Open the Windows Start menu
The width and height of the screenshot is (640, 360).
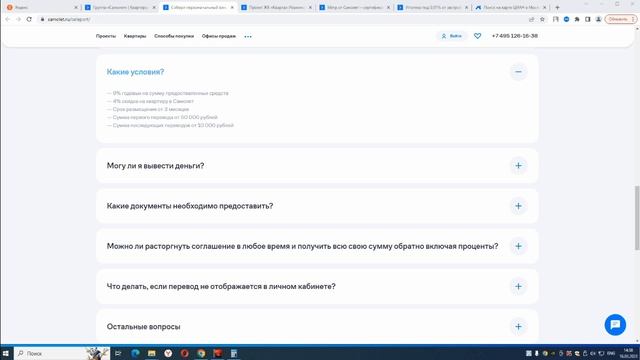6,353
